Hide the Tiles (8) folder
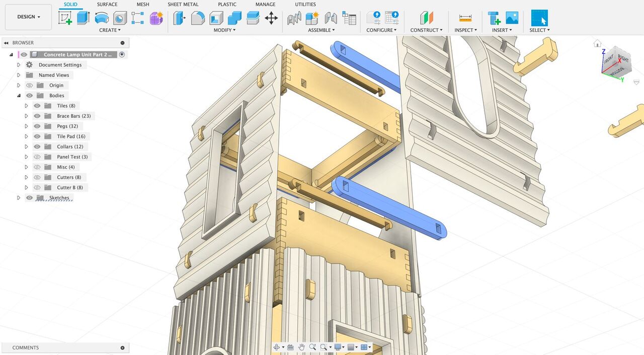The height and width of the screenshot is (355, 644). click(37, 106)
